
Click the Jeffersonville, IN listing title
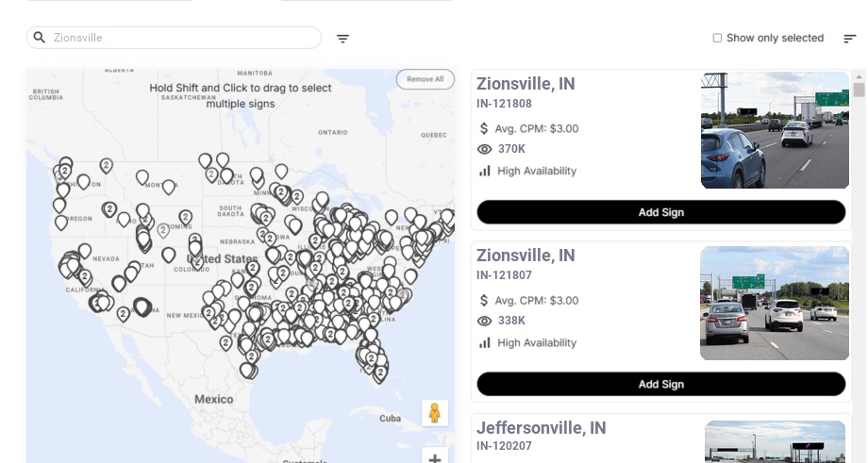(x=542, y=428)
